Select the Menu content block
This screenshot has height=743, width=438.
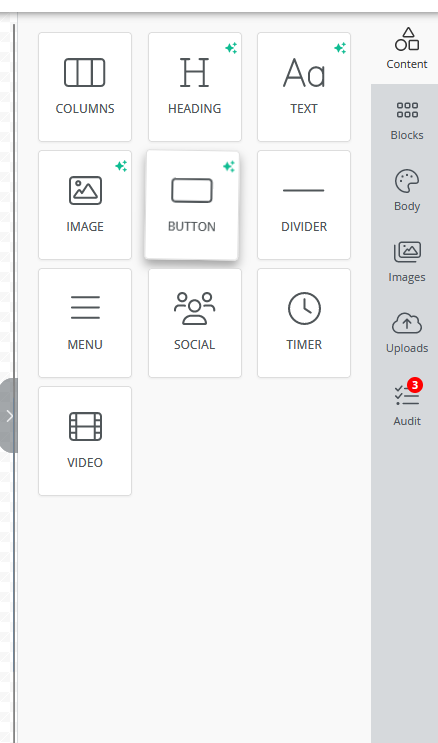[x=85, y=323]
